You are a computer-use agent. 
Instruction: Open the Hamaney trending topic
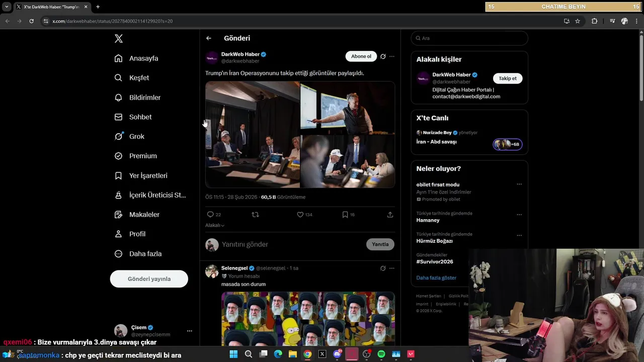pos(428,220)
